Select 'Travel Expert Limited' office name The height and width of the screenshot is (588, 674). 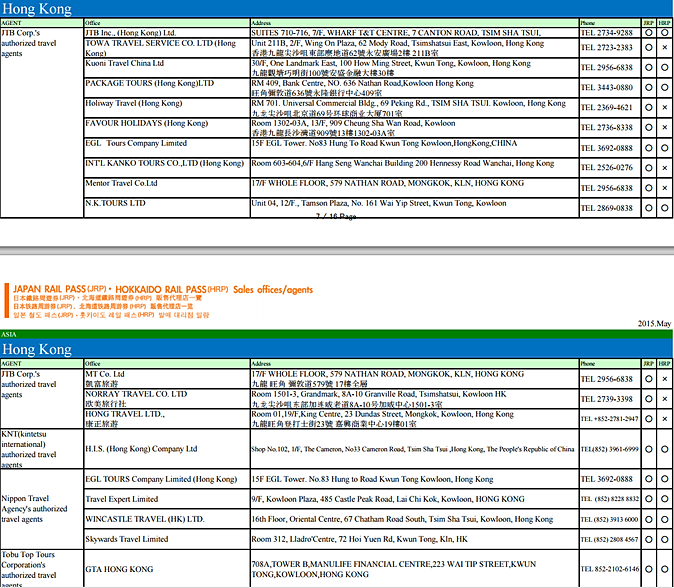tap(122, 499)
